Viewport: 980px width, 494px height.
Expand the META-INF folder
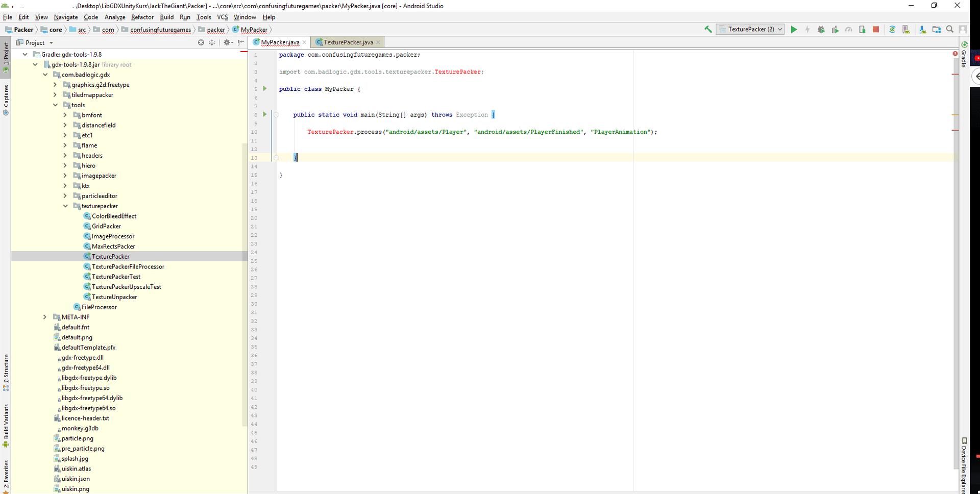(45, 317)
